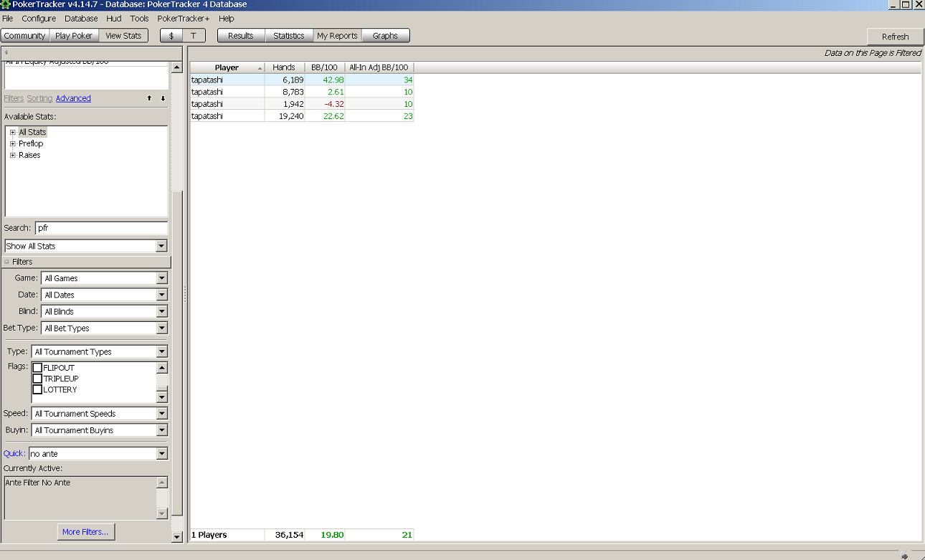Viewport: 925px width, 560px height.
Task: Click the -4.32 BB/100 value
Action: point(333,104)
